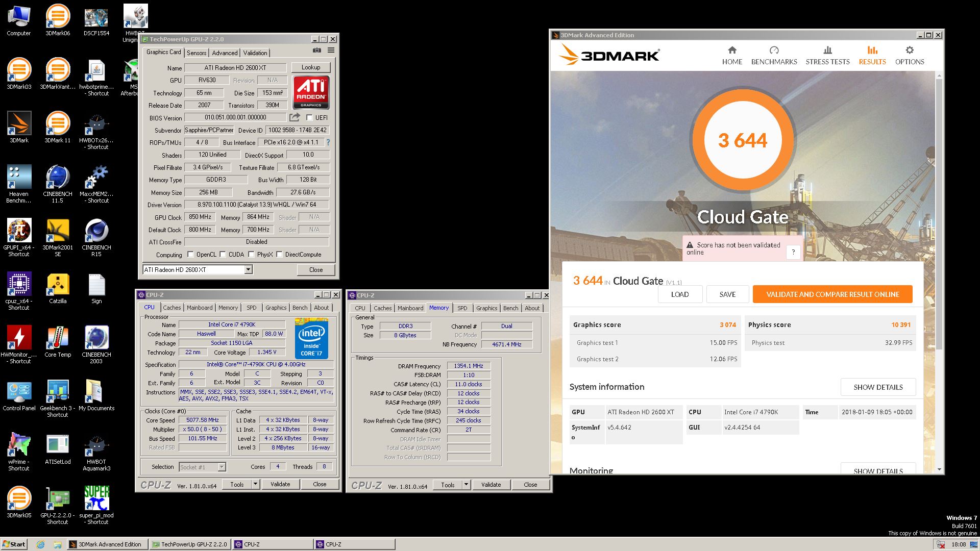980x551 pixels.
Task: Launch wPrime shortcut icon
Action: (x=19, y=453)
